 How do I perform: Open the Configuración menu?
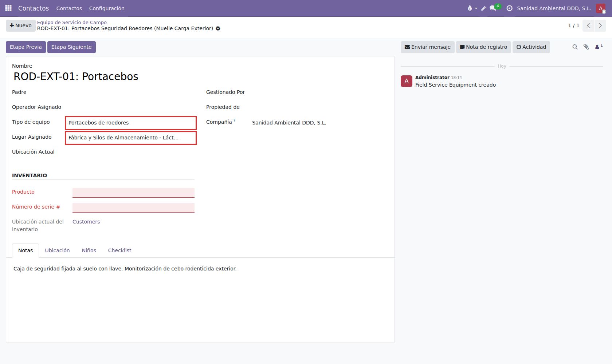point(107,8)
